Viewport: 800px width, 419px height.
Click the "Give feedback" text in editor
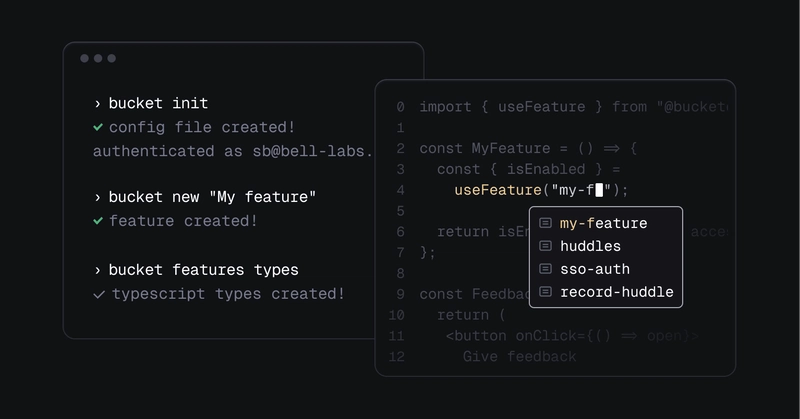519,356
